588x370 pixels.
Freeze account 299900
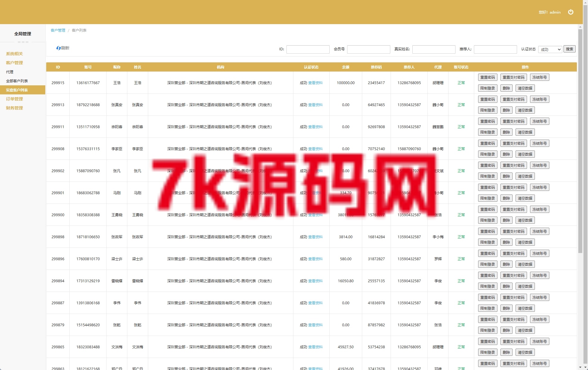tap(539, 209)
